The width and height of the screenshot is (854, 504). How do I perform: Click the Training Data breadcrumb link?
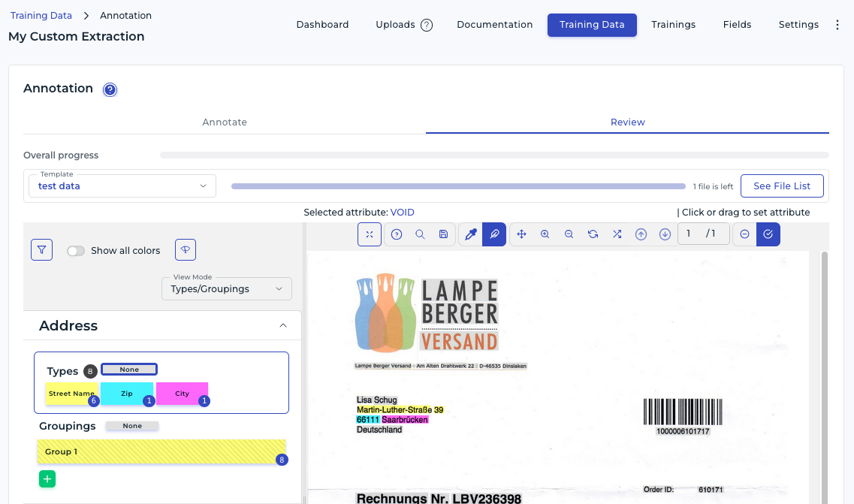pyautogui.click(x=41, y=15)
